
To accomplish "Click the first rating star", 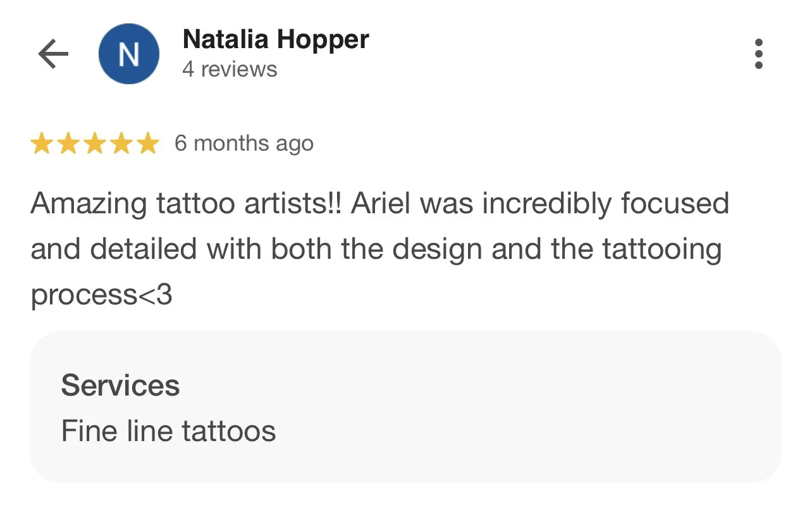I will pos(41,144).
